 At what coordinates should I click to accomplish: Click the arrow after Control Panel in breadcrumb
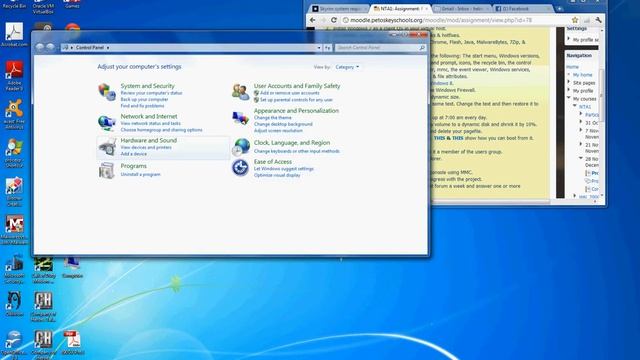(x=108, y=48)
